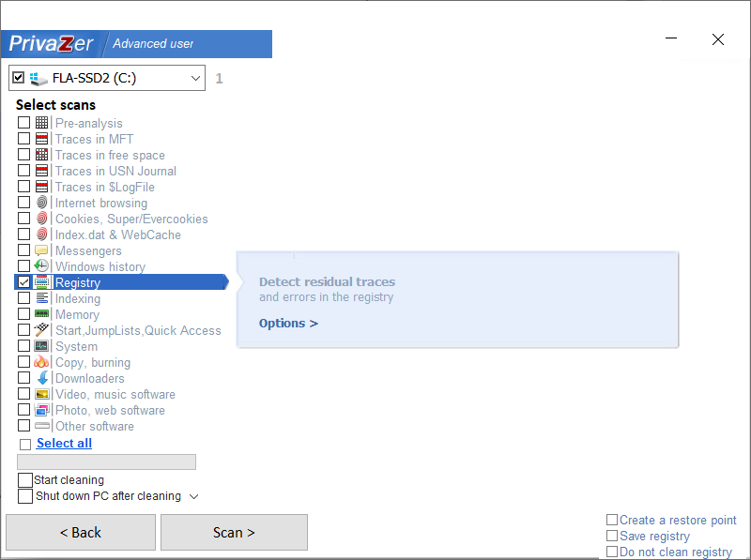The image size is (751, 560).
Task: Open registry Options > link
Action: (x=288, y=323)
